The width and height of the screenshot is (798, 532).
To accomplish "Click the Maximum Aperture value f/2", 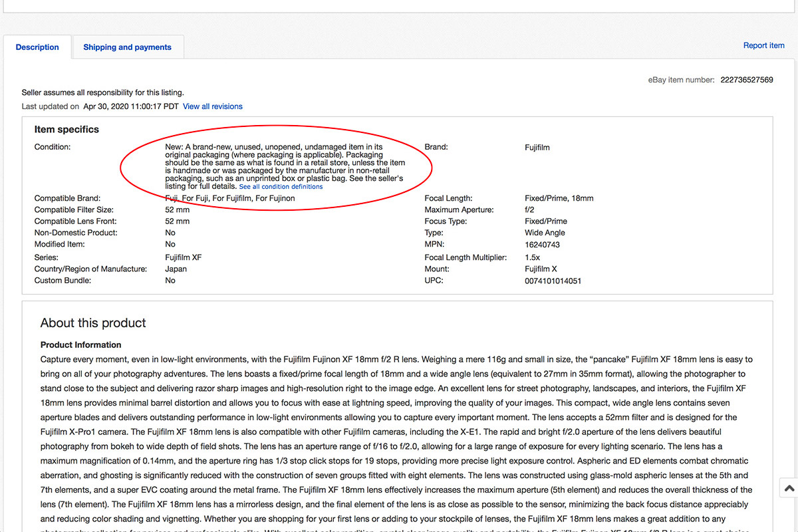I will coord(531,210).
